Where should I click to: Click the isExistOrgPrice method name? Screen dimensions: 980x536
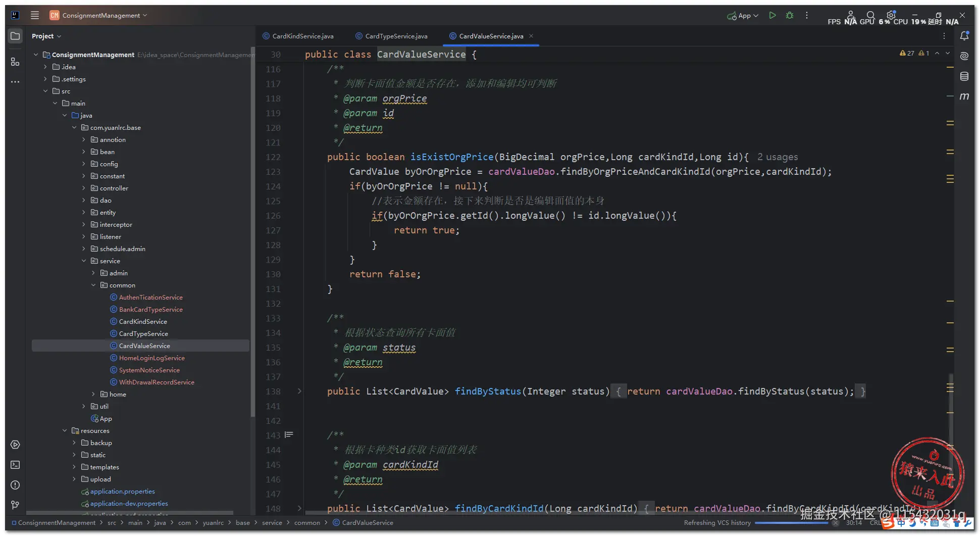coord(452,157)
